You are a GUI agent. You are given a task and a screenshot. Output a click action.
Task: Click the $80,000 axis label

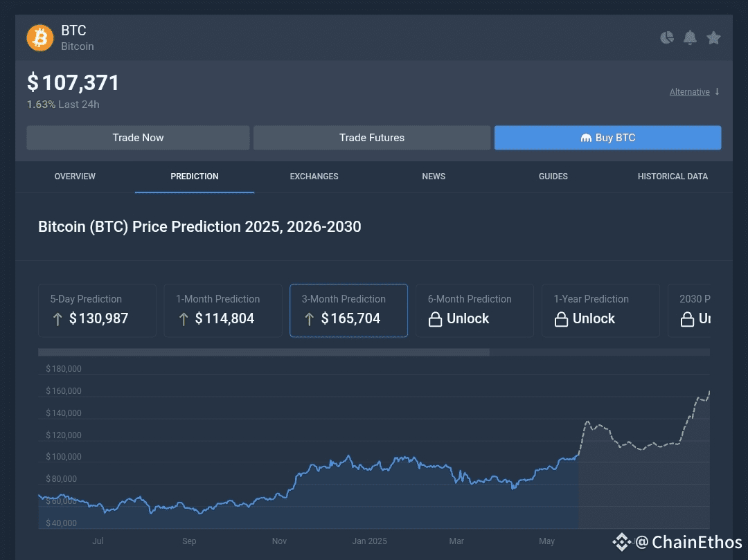61,478
